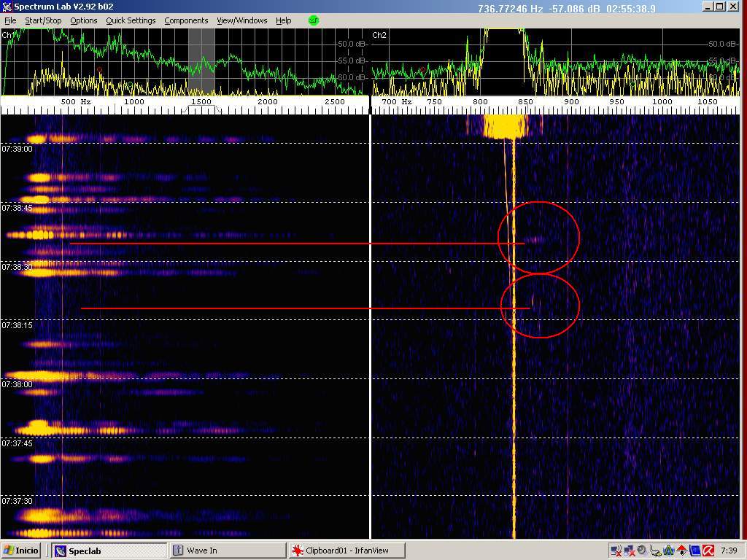Expand the Quick Settings menu
Image resolution: width=747 pixels, height=560 pixels.
coord(131,20)
